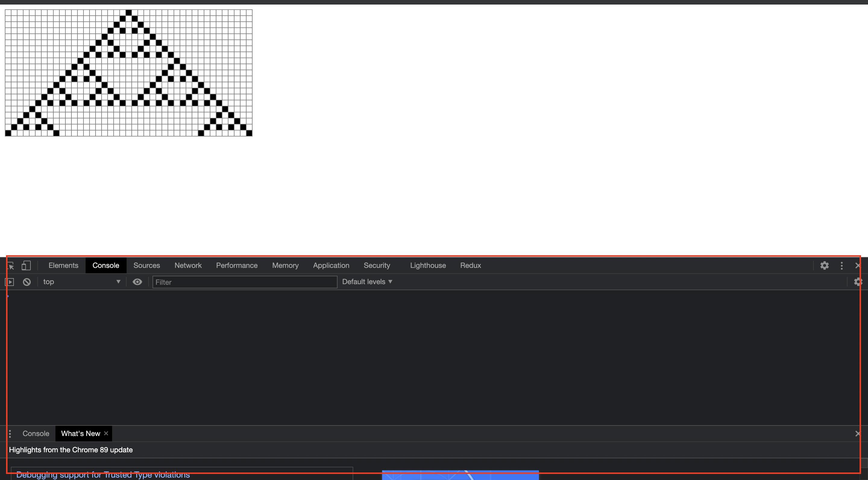This screenshot has height=480, width=868.
Task: Open the Redux tab
Action: point(470,265)
